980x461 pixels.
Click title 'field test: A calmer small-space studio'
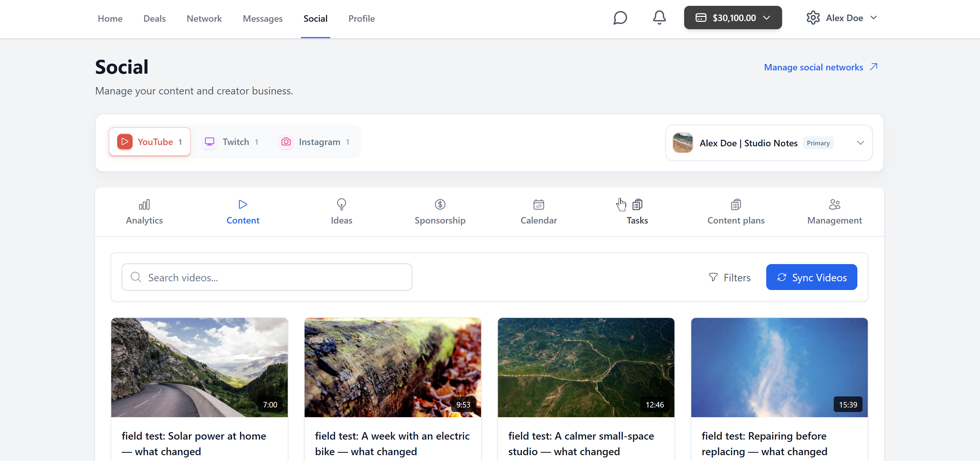click(581, 443)
